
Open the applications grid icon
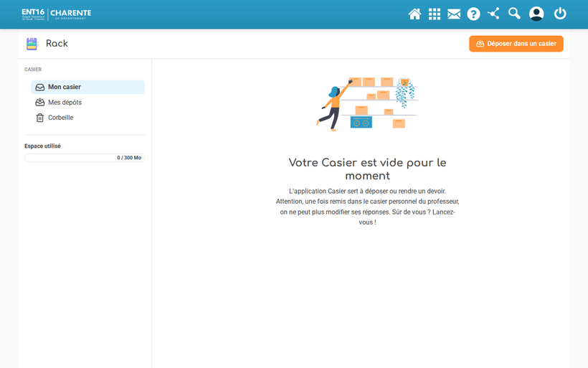tap(435, 14)
